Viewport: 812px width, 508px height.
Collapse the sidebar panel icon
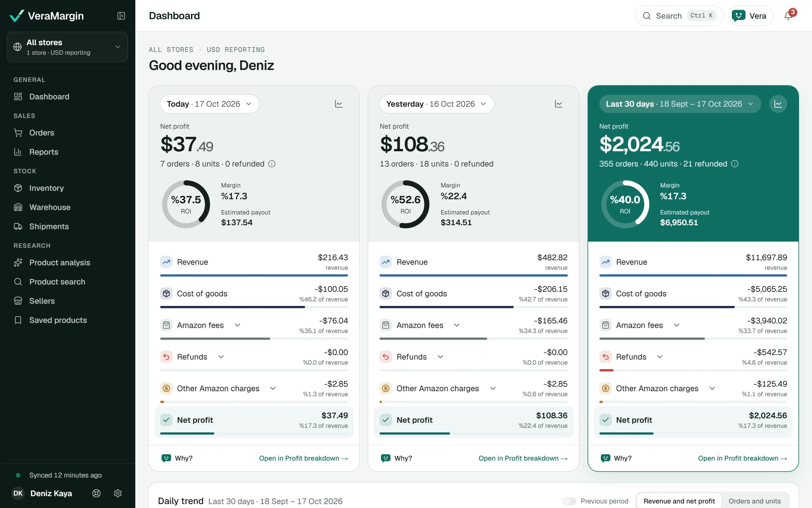[121, 16]
